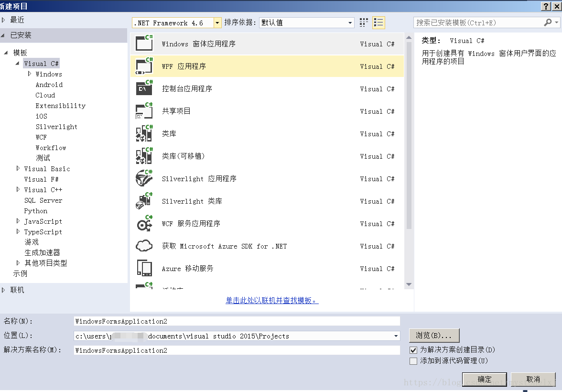Switch to medium icons list view

378,22
